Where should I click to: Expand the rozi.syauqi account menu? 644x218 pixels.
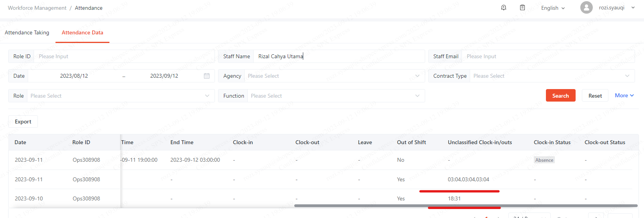tap(617, 8)
